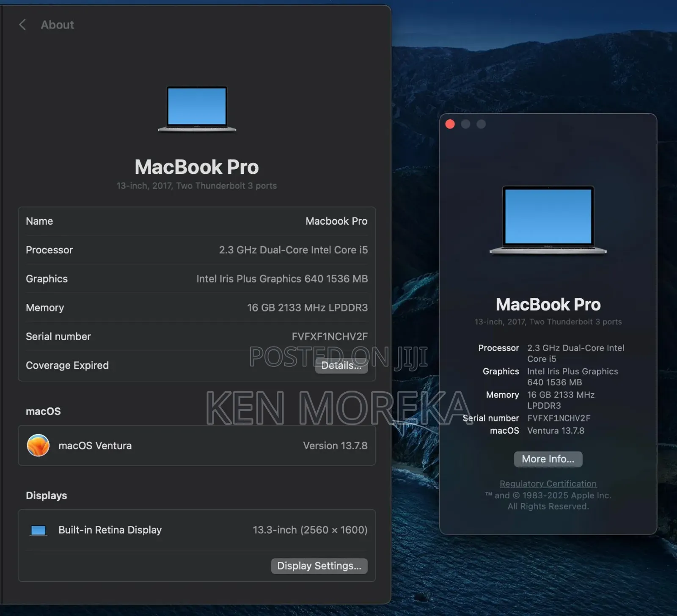677x616 pixels.
Task: Click the Graphics label in About This Mac
Action: (501, 371)
